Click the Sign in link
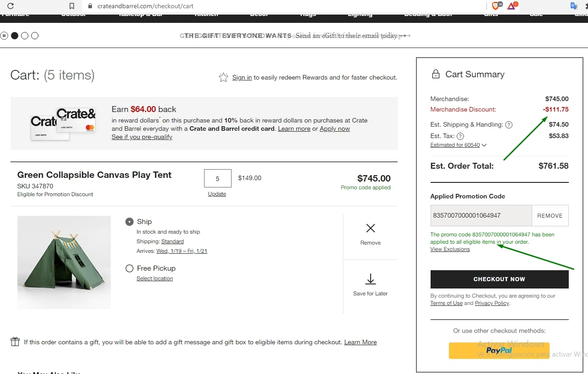588x374 pixels. (x=242, y=78)
